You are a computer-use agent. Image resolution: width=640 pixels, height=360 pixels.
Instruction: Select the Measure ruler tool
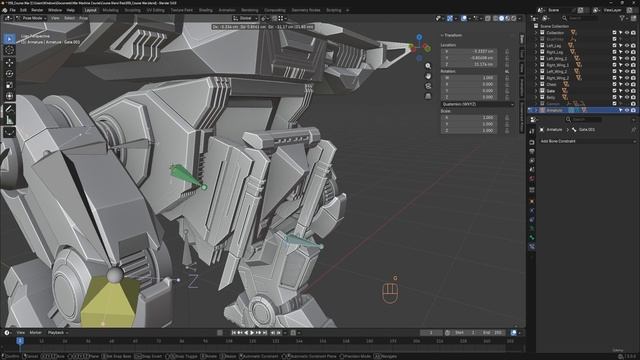9,120
